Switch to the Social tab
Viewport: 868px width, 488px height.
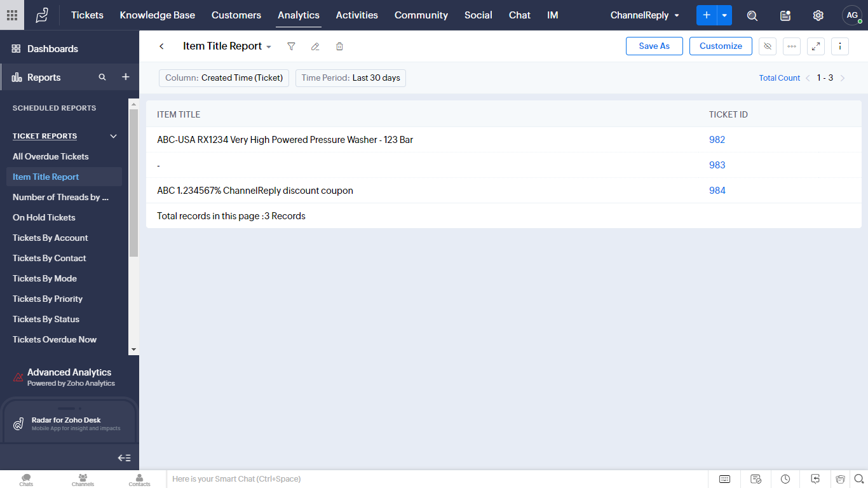pyautogui.click(x=478, y=15)
